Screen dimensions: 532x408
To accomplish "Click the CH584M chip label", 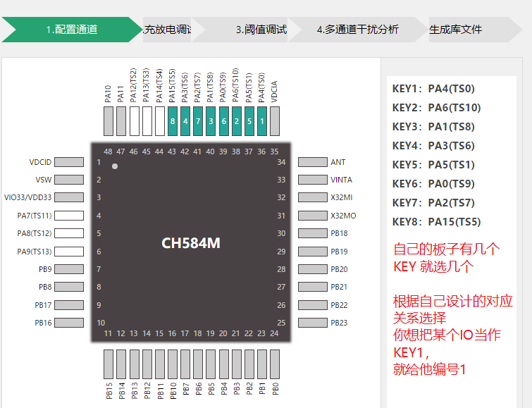I will (x=191, y=243).
